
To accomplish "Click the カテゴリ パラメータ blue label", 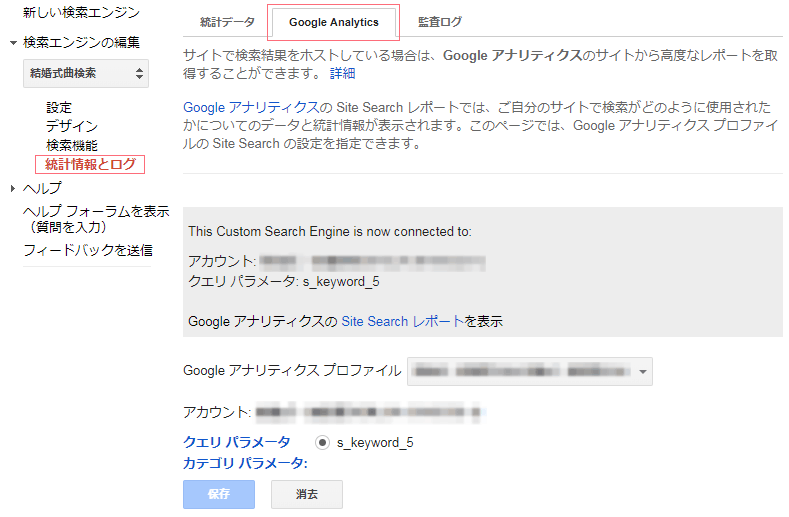I will point(245,463).
